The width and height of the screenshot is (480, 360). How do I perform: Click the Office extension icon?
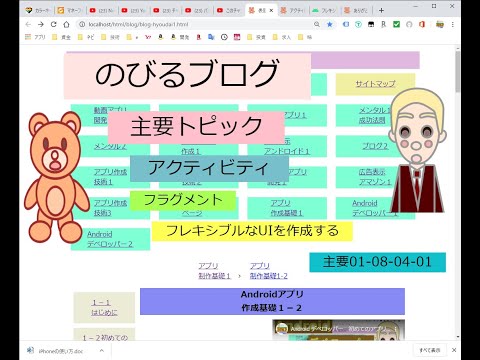coord(422,24)
